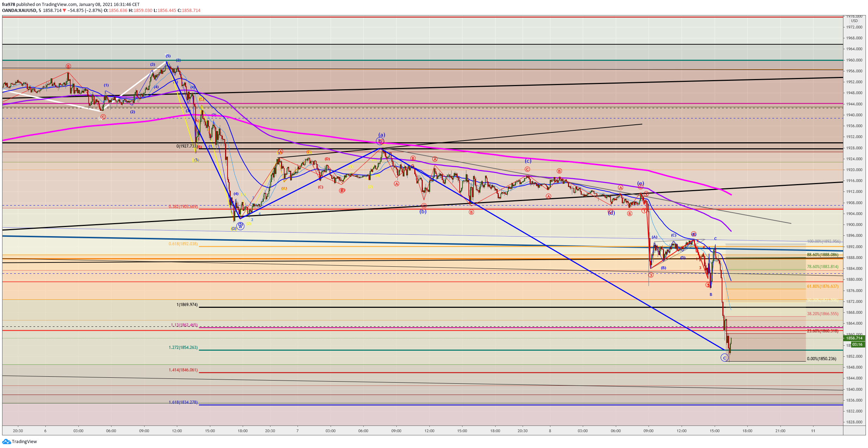Select the 1.618(1834.278) Fibonacci label
Screen dimensions: 868x448
click(x=183, y=402)
